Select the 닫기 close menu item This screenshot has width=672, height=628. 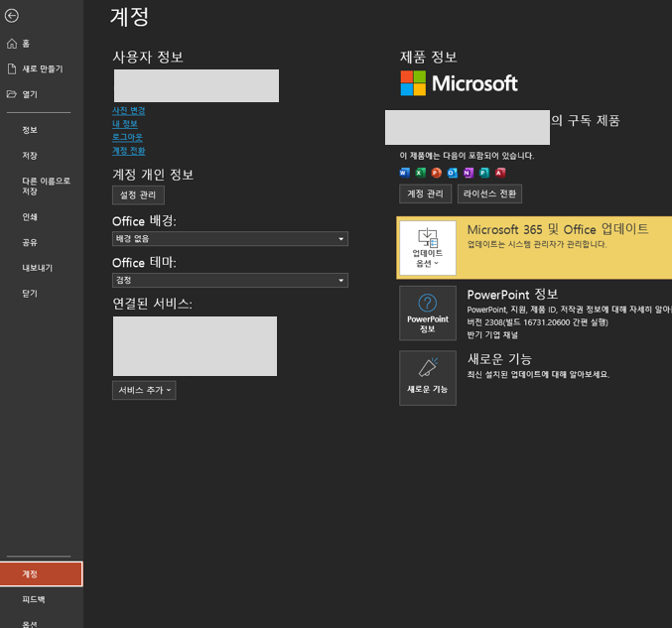pos(42,294)
